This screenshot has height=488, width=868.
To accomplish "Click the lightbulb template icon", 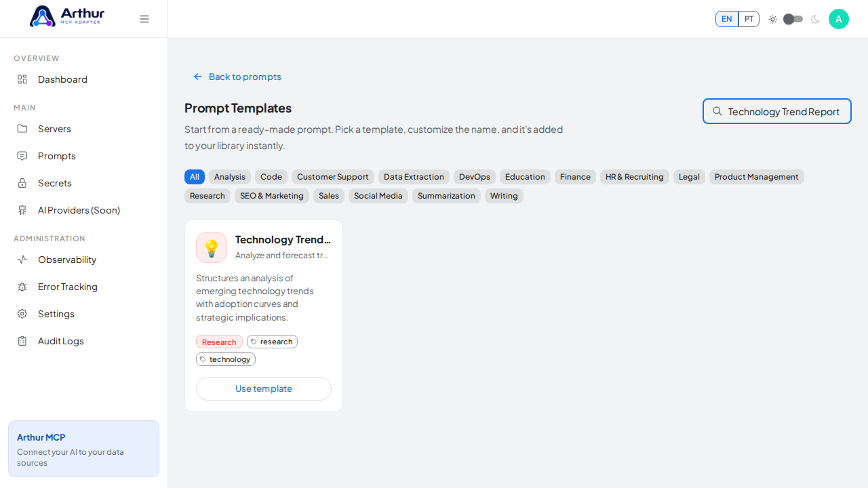I will click(x=212, y=247).
